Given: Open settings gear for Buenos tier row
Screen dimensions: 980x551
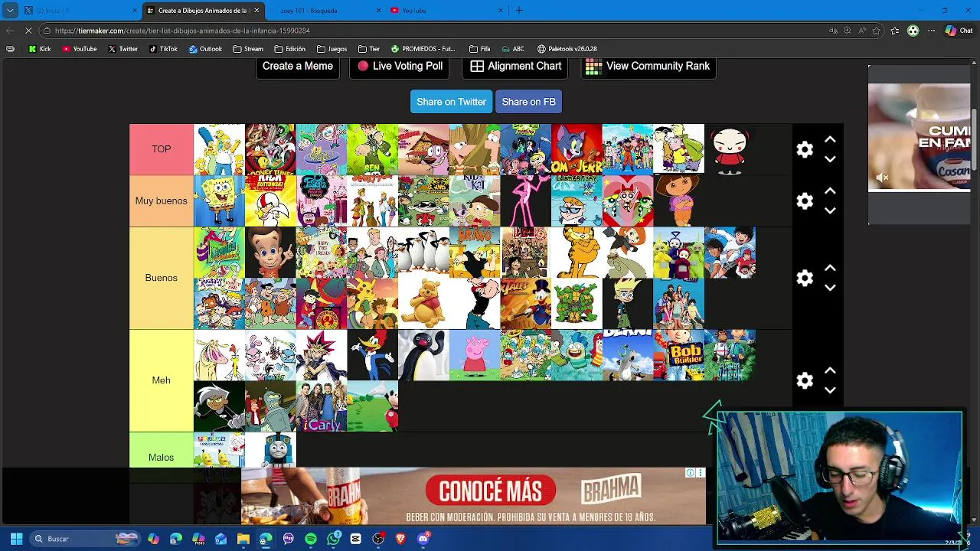Looking at the screenshot, I should click(805, 278).
